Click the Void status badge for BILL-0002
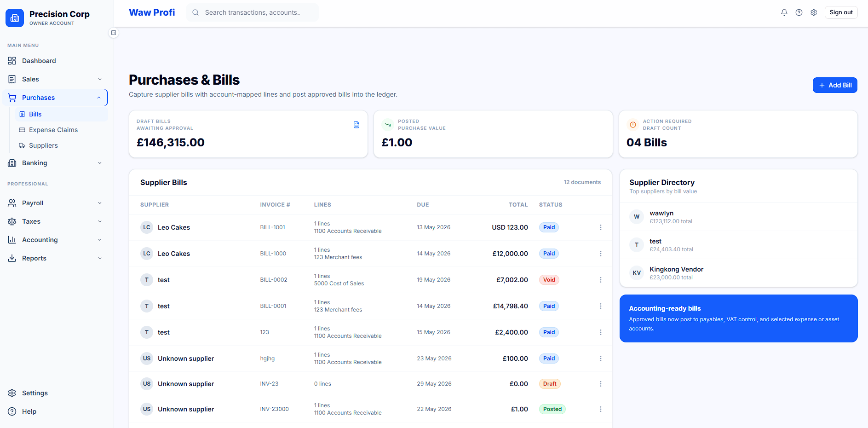The width and height of the screenshot is (868, 428). coord(549,280)
